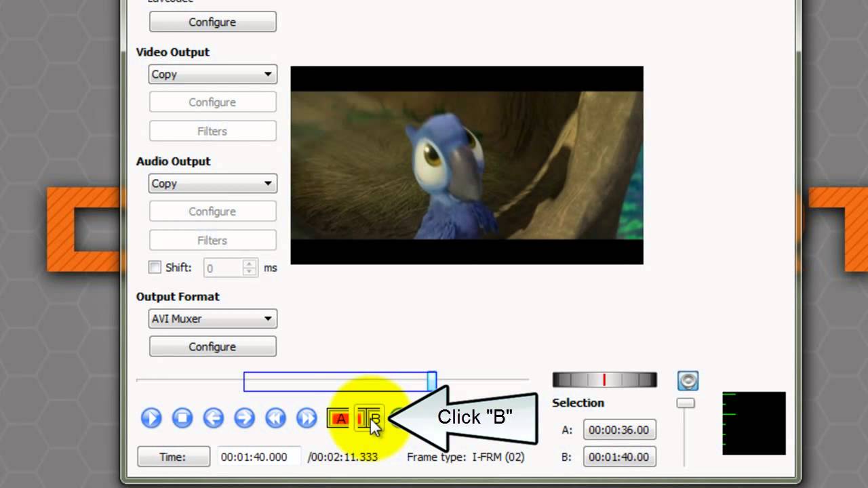Click the total duration text /00:02:11.333
This screenshot has height=488, width=868.
[x=342, y=457]
